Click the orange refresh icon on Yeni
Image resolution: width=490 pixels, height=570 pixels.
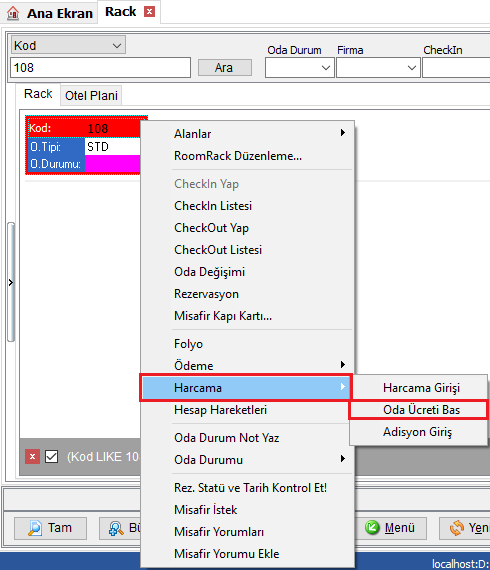pyautogui.click(x=457, y=528)
